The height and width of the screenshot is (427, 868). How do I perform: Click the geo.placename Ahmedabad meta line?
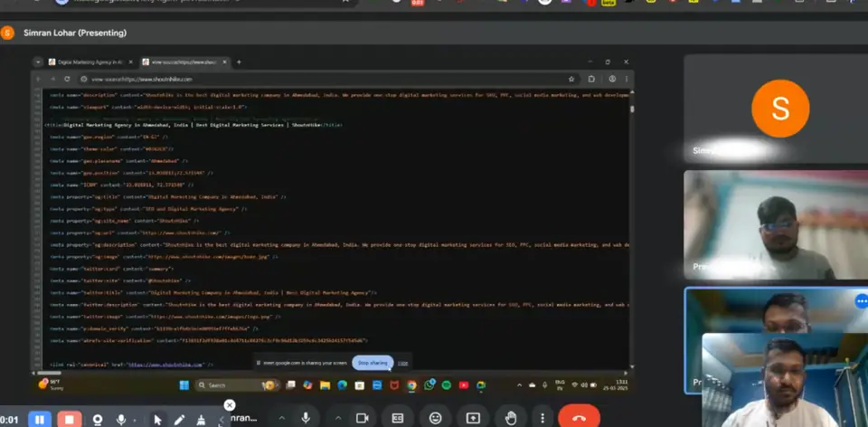tap(118, 161)
